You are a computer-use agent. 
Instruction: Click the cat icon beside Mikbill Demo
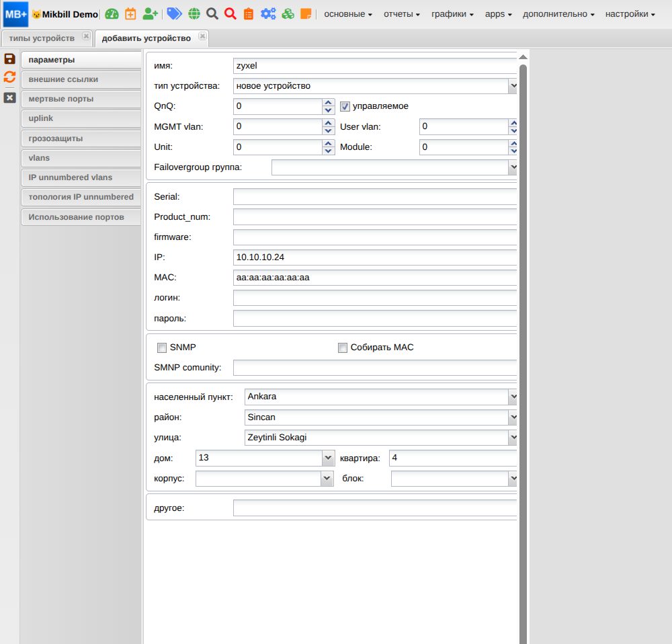pyautogui.click(x=36, y=15)
